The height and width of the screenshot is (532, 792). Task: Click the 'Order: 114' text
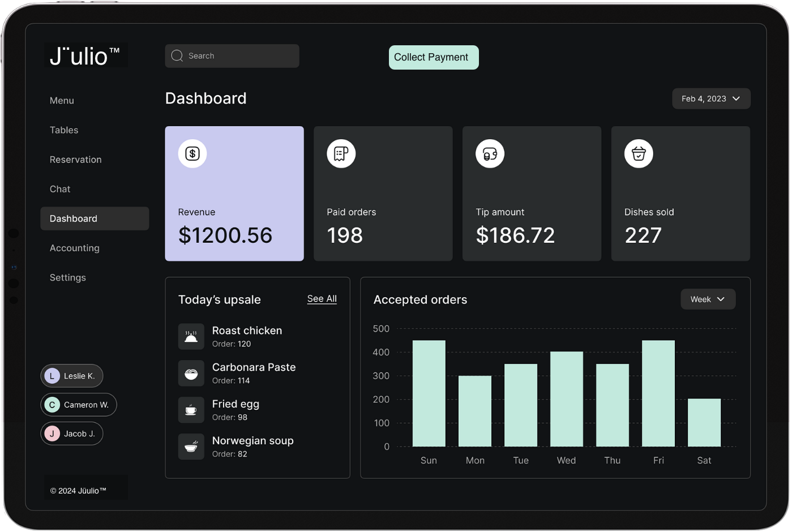231,381
